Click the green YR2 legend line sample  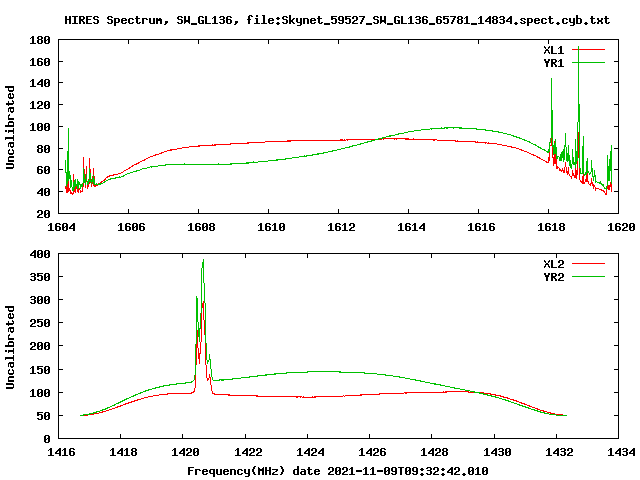click(588, 276)
